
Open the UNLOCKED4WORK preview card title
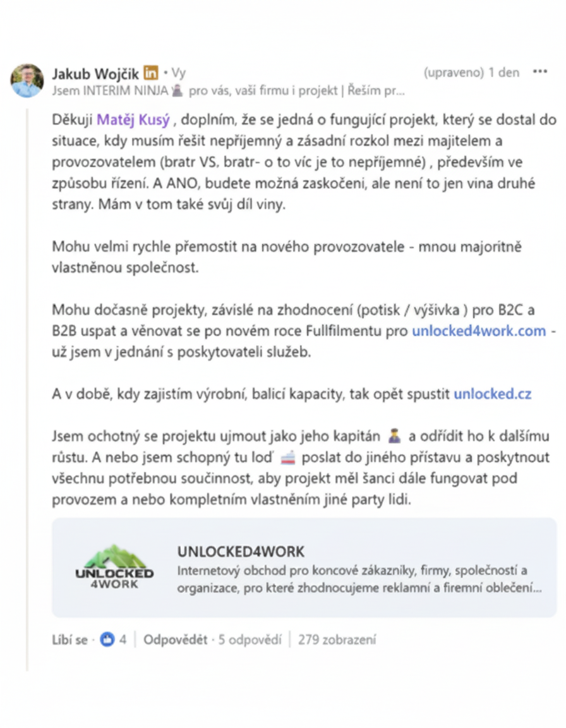(241, 551)
